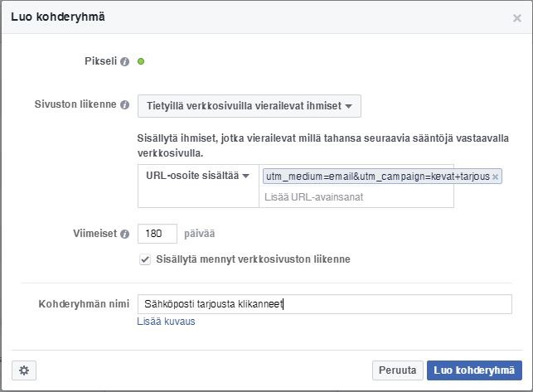Click the info icon next to Pikseli
Image resolution: width=533 pixels, height=392 pixels.
pos(124,61)
